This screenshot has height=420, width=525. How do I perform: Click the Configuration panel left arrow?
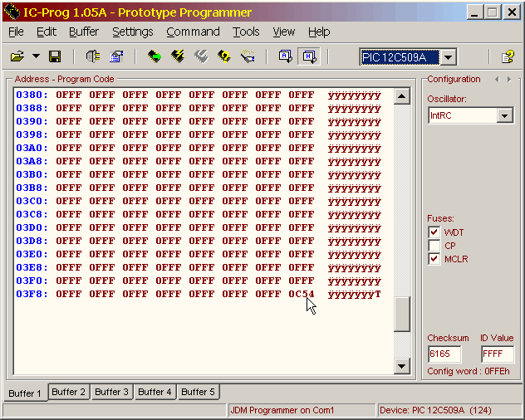(x=498, y=80)
